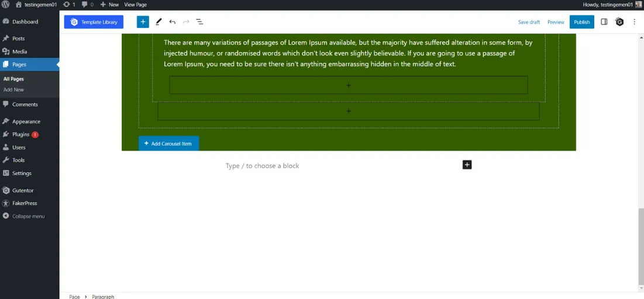
Task: Open the New content menu
Action: click(109, 5)
